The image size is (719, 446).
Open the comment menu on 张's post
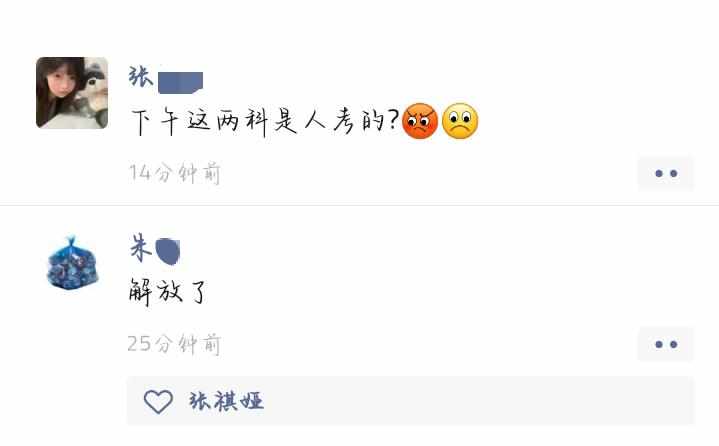tap(666, 173)
